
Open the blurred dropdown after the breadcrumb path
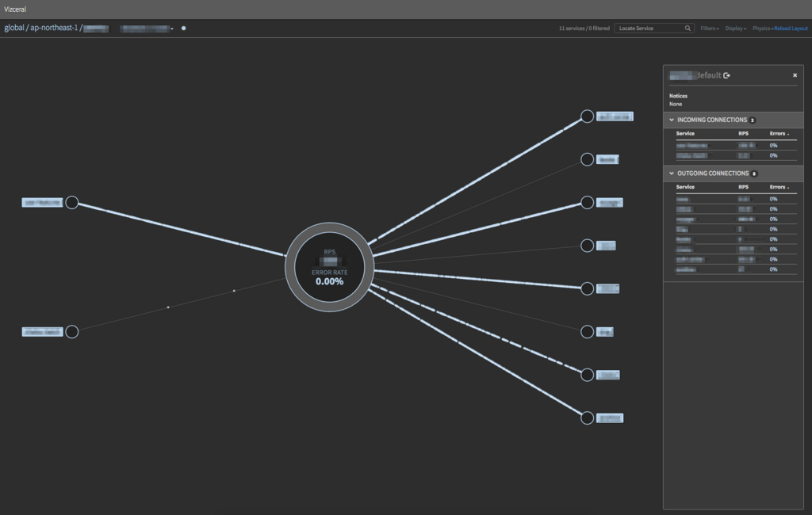147,29
